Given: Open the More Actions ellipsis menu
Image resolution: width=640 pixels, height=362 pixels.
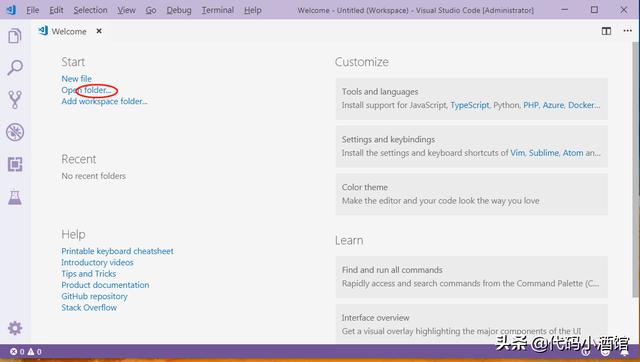Looking at the screenshot, I should coord(627,31).
